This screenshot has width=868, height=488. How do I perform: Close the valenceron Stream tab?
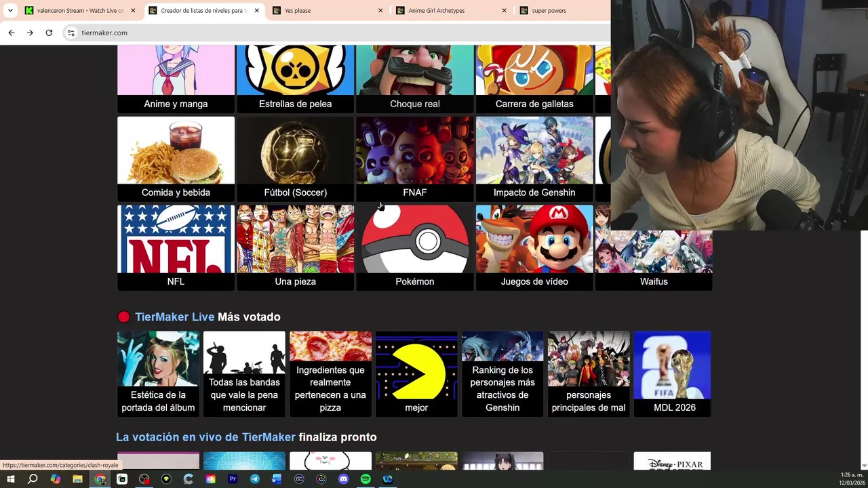133,10
